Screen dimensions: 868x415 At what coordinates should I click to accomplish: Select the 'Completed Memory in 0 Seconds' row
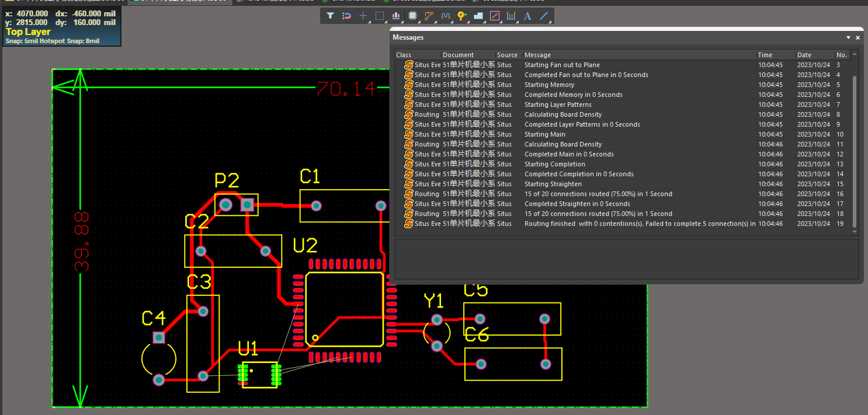(x=623, y=95)
